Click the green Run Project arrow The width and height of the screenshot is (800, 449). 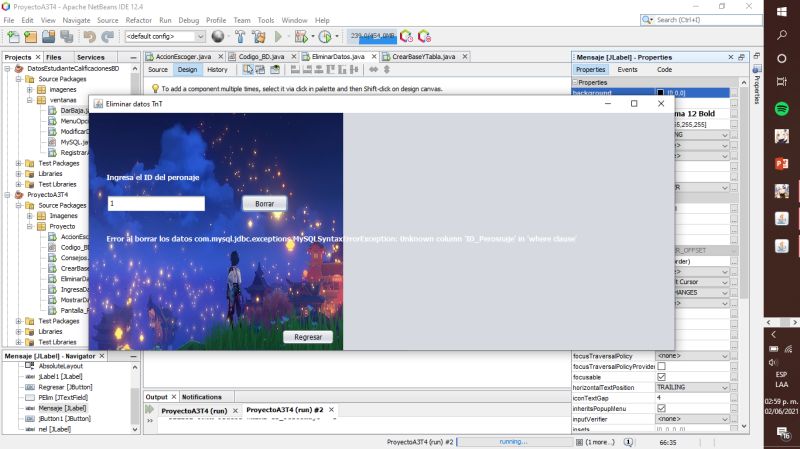pyautogui.click(x=278, y=36)
